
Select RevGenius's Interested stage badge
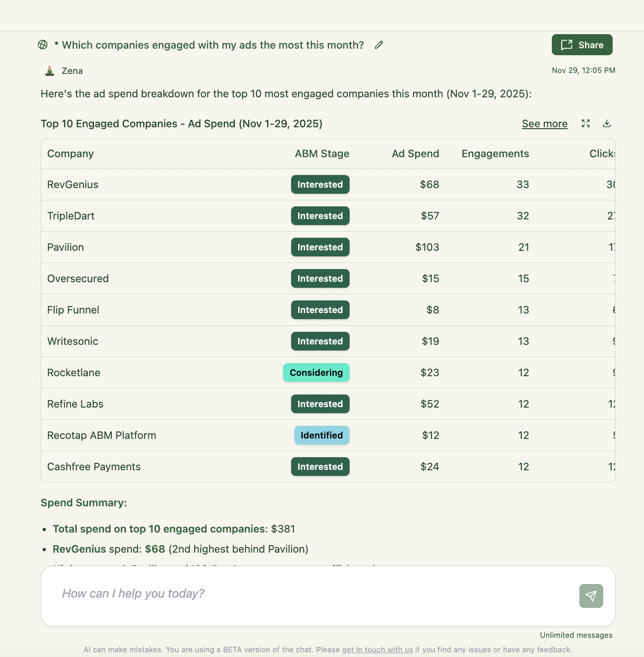click(x=320, y=184)
